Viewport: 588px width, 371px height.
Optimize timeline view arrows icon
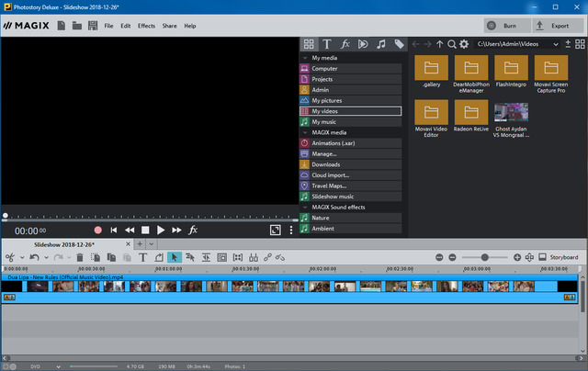529,257
